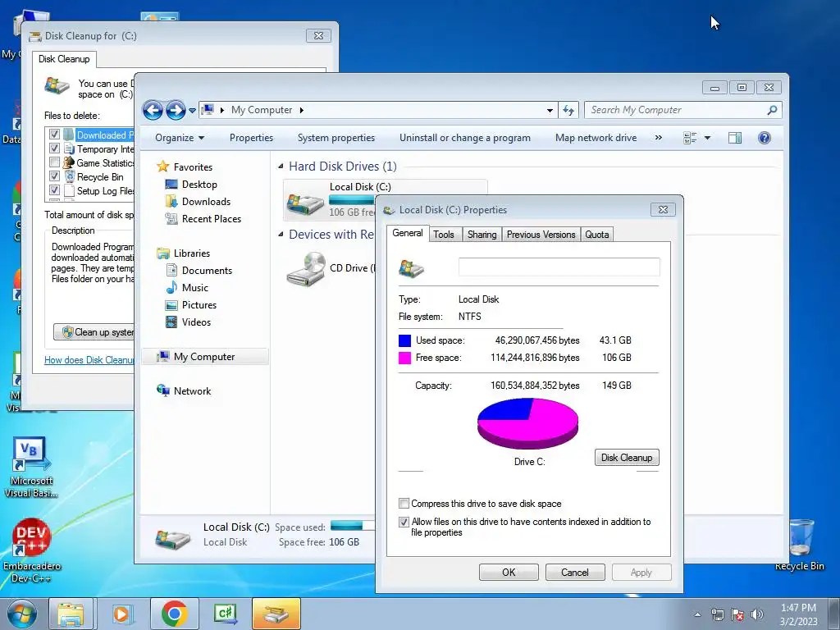Select the General tab in Properties
840x630 pixels.
pyautogui.click(x=407, y=233)
